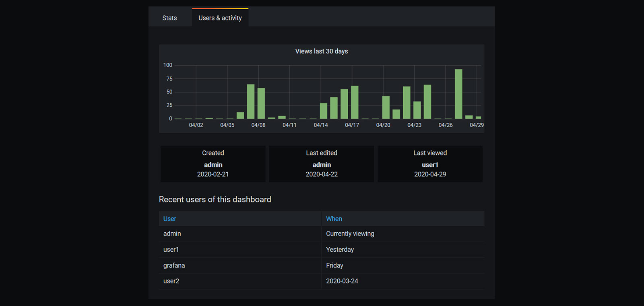Select the Users & activity tab
644x306 pixels.
click(220, 18)
